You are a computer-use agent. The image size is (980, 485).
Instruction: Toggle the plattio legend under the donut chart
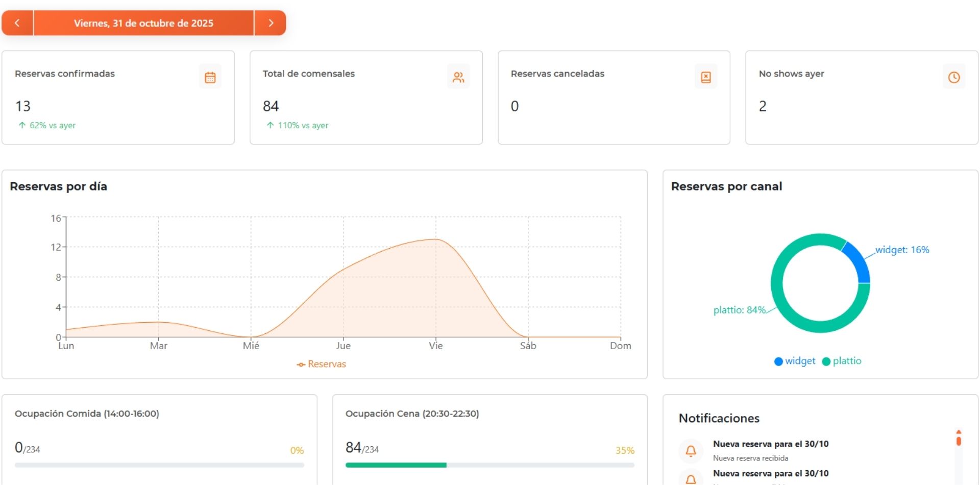click(841, 361)
